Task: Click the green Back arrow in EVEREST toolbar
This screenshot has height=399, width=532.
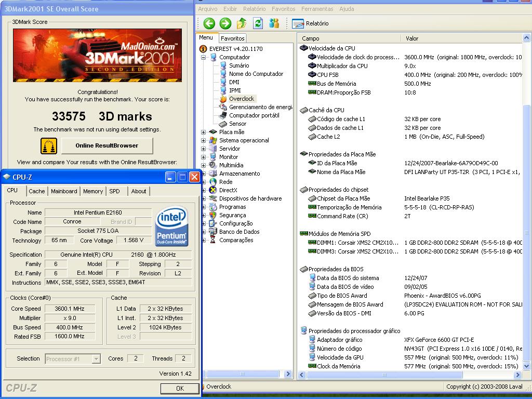Action: coord(209,23)
